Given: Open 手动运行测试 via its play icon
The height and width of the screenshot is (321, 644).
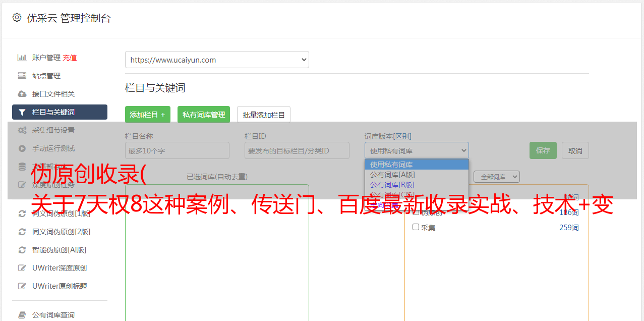Looking at the screenshot, I should [22, 148].
